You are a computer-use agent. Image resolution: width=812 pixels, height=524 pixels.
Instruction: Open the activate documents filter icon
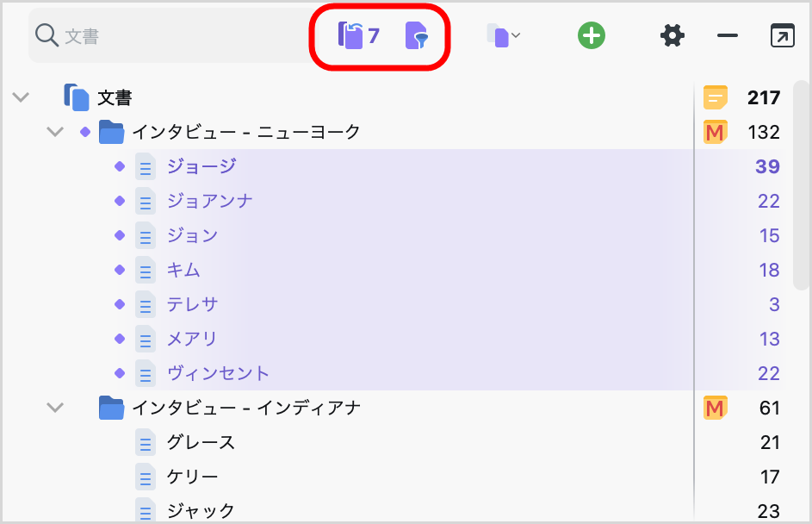point(417,35)
